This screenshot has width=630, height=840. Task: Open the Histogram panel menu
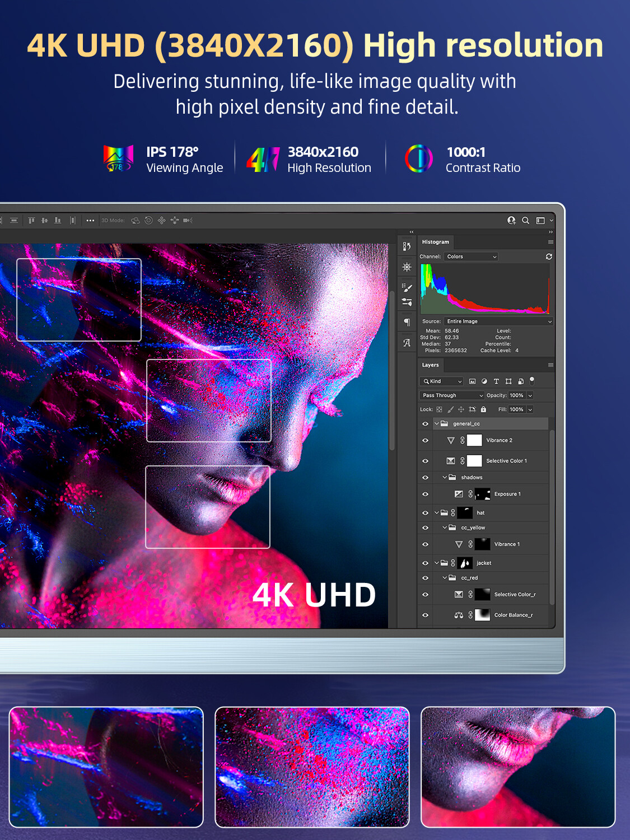pyautogui.click(x=550, y=242)
